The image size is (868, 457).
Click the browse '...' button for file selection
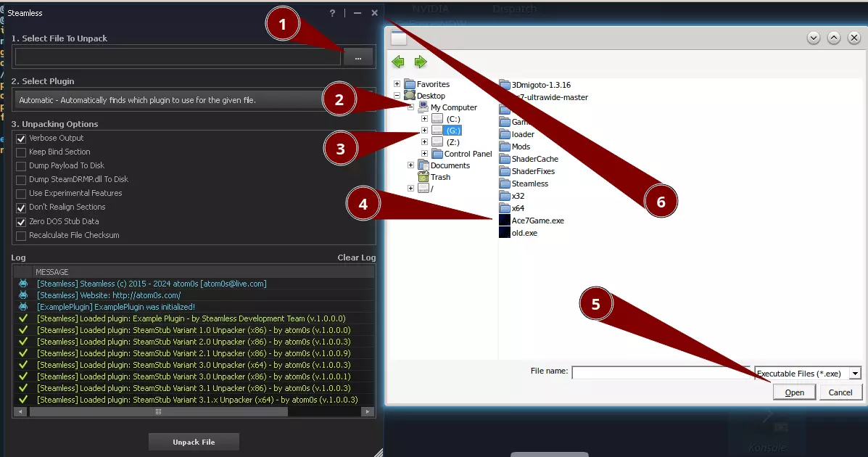358,57
